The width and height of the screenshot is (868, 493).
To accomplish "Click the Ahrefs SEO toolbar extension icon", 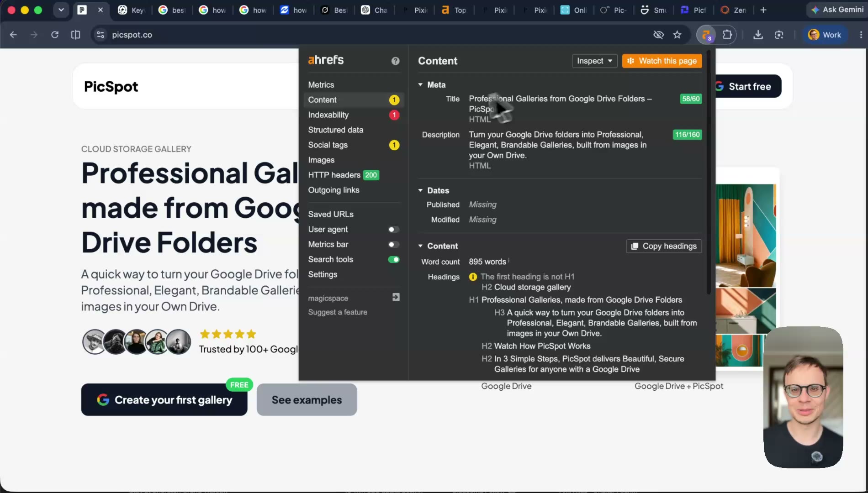I will [x=706, y=35].
